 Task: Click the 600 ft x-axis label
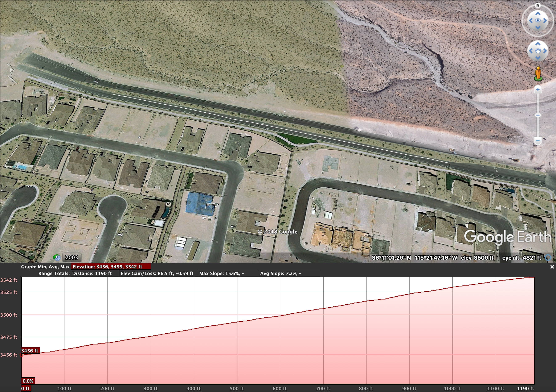280,389
